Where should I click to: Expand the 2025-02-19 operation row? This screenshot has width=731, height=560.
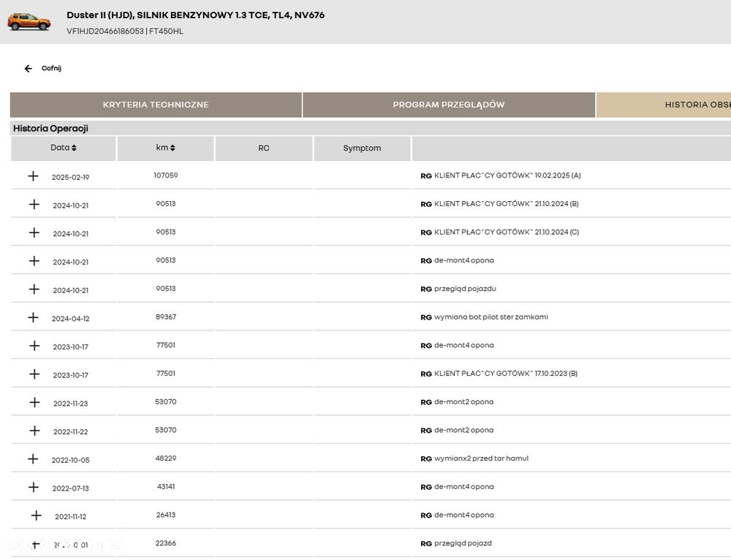tap(33, 176)
